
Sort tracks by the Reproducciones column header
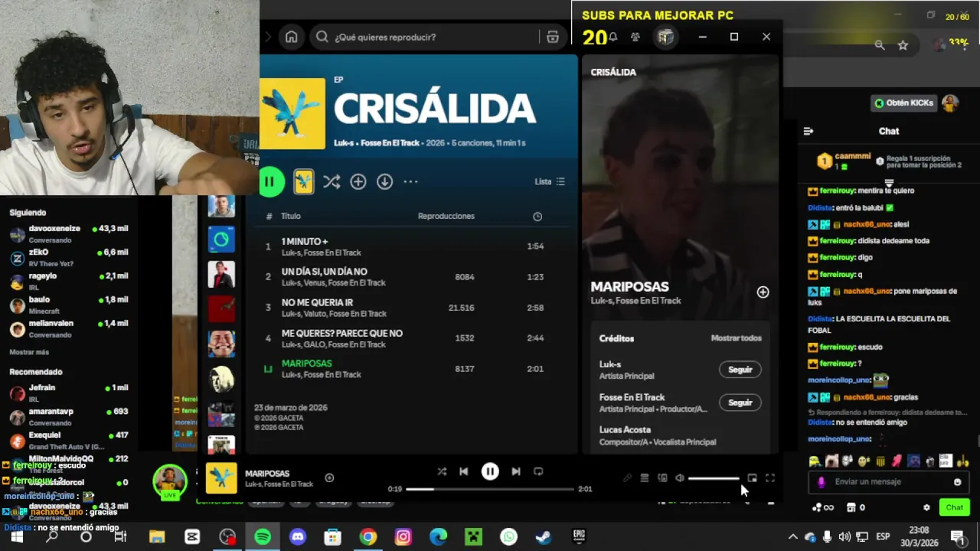tap(446, 216)
